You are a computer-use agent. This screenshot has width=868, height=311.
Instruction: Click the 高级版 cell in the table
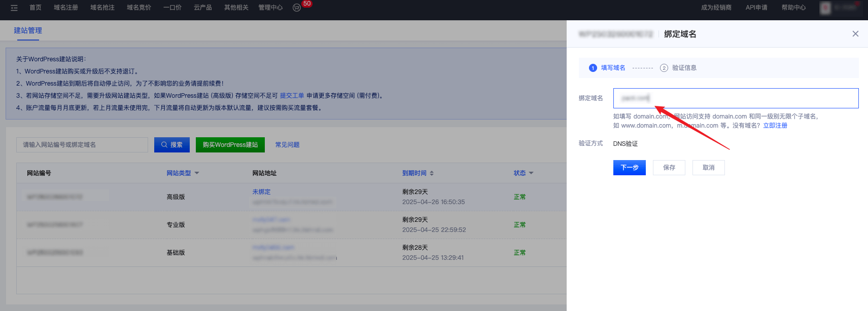click(176, 197)
